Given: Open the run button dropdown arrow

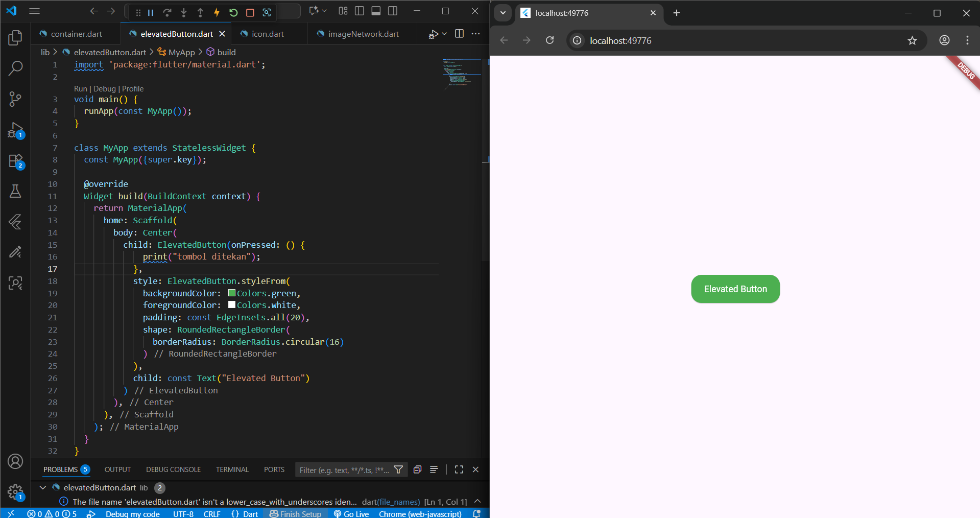Looking at the screenshot, I should 444,34.
